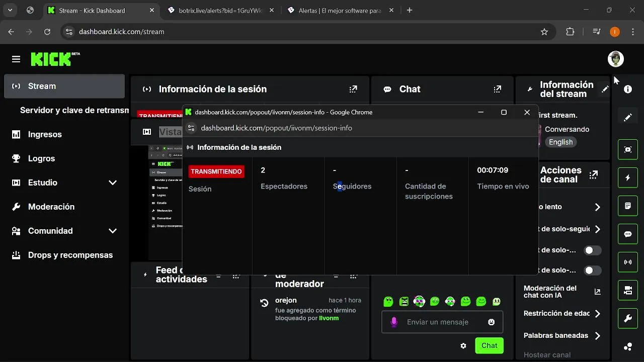The image size is (644, 362).
Task: Click the 00:07:09 live time value
Action: [493, 170]
